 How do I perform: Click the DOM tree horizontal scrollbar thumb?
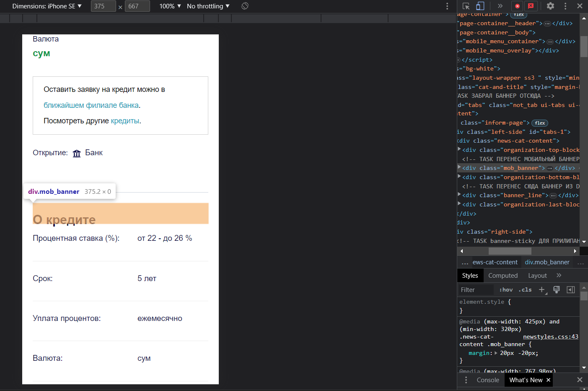click(x=510, y=251)
